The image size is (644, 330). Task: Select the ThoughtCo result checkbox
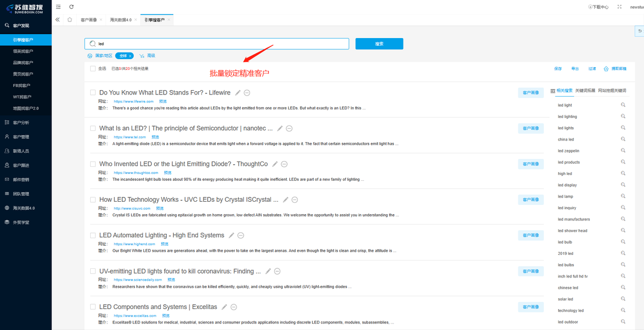point(93,164)
